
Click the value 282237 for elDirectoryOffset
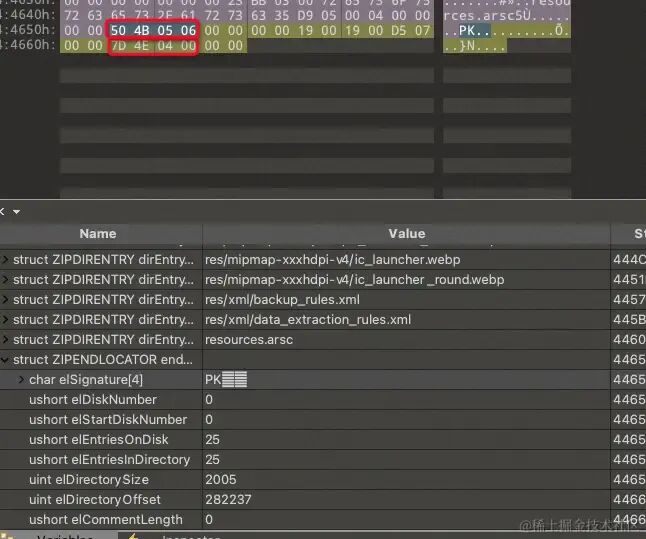[x=228, y=499]
